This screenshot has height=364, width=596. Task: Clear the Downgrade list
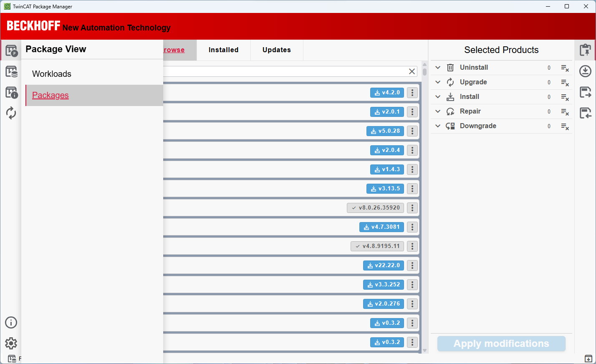(x=565, y=126)
